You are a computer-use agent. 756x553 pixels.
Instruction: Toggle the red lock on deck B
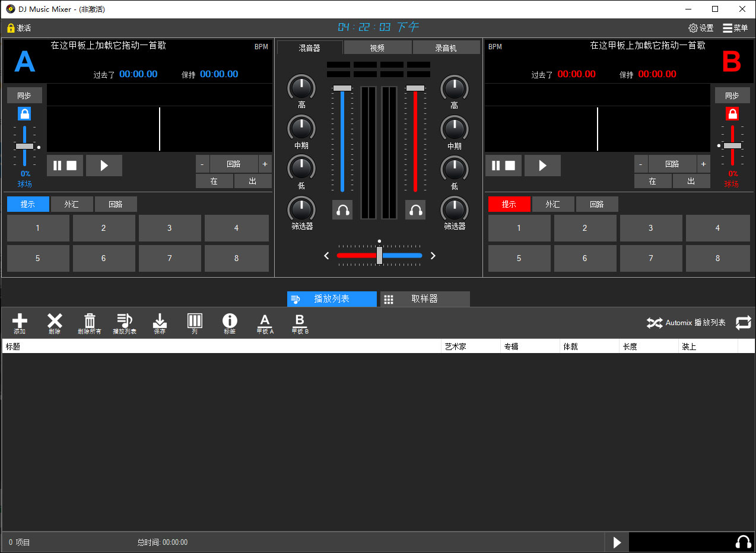(732, 114)
